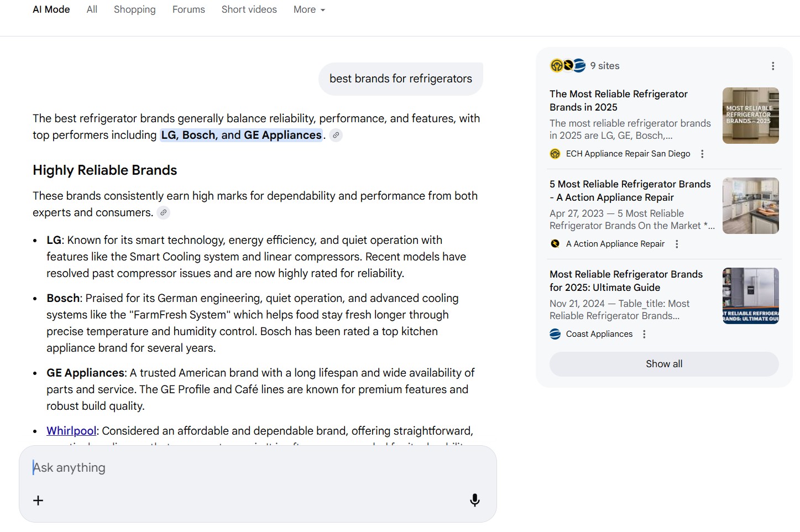Open the three-dot menu beside '9 sites'
800x532 pixels.
pos(773,66)
